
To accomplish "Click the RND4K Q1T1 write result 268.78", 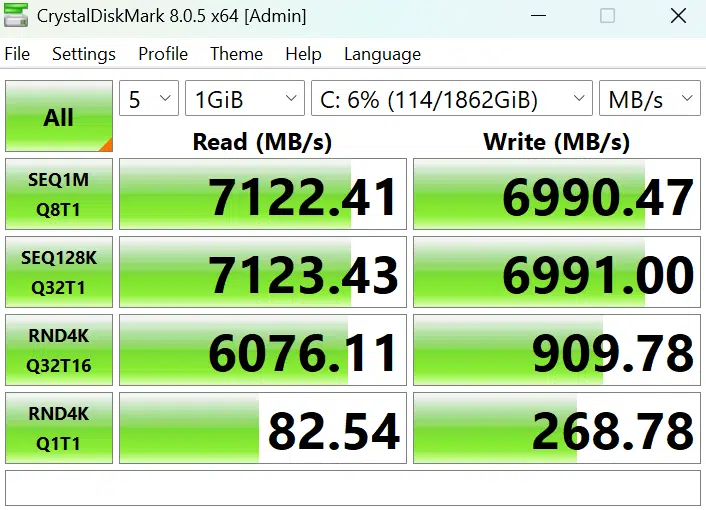I will pyautogui.click(x=557, y=428).
